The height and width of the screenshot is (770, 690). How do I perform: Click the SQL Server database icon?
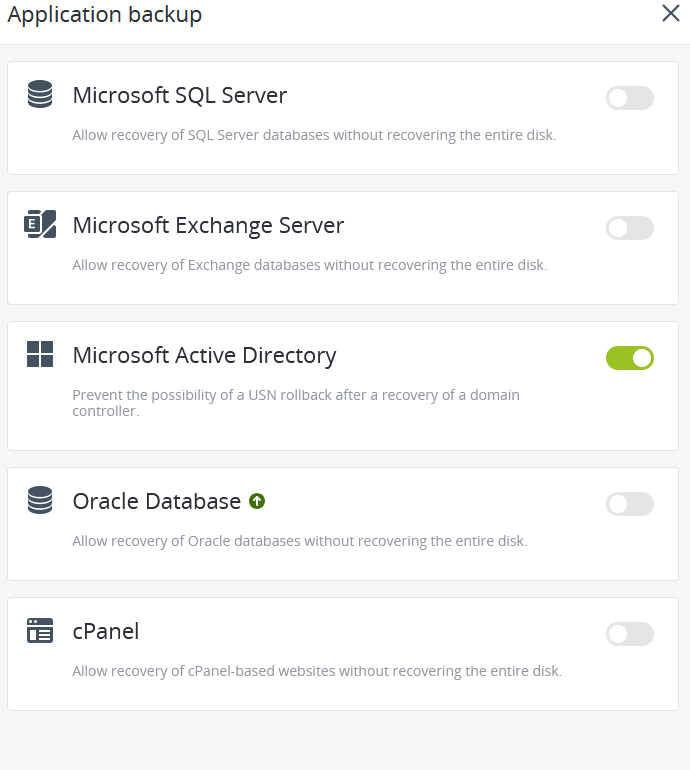pyautogui.click(x=40, y=94)
